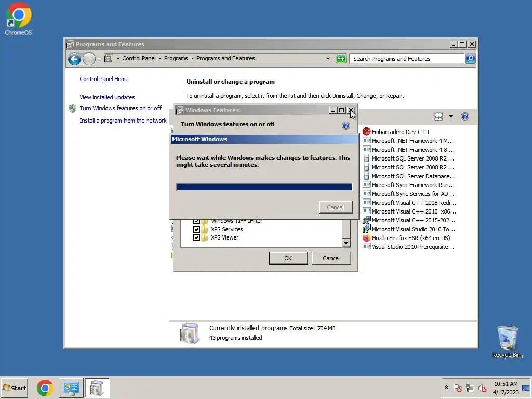Expand the arrow after Control Panel breadcrumb
This screenshot has height=399, width=532.
[x=160, y=58]
